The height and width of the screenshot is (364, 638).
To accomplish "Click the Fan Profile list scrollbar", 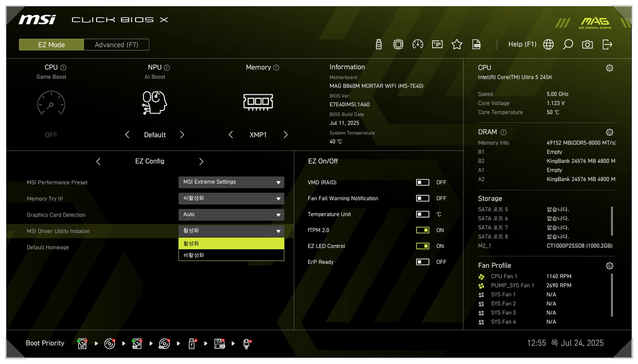I will point(612,294).
